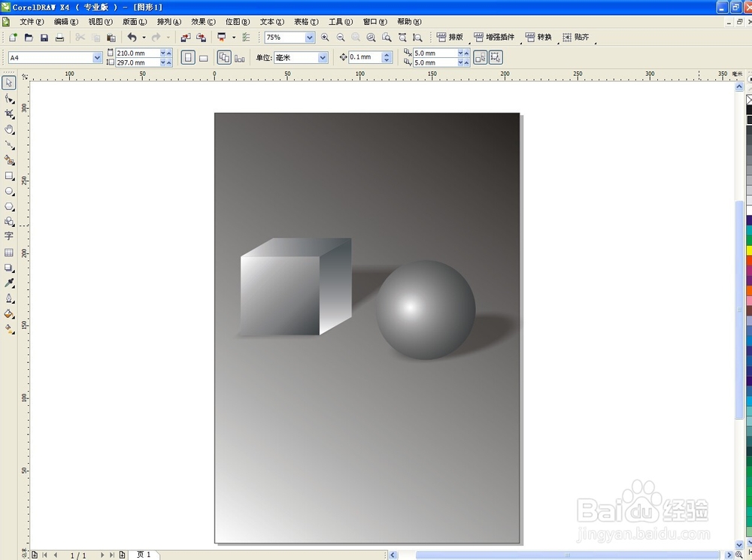Toggle treat as filled option
This screenshot has width=752, height=560.
click(480, 58)
